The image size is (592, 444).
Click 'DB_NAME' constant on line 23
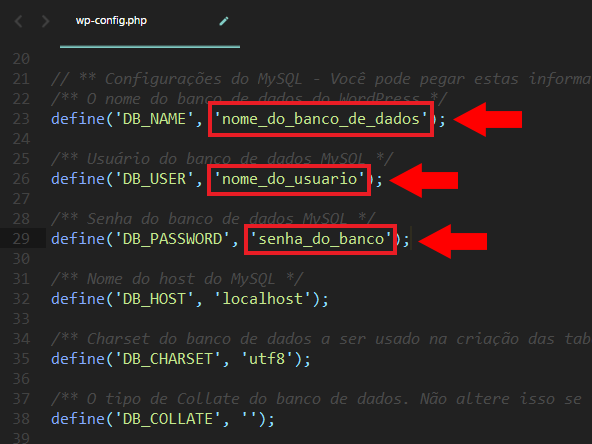point(154,119)
